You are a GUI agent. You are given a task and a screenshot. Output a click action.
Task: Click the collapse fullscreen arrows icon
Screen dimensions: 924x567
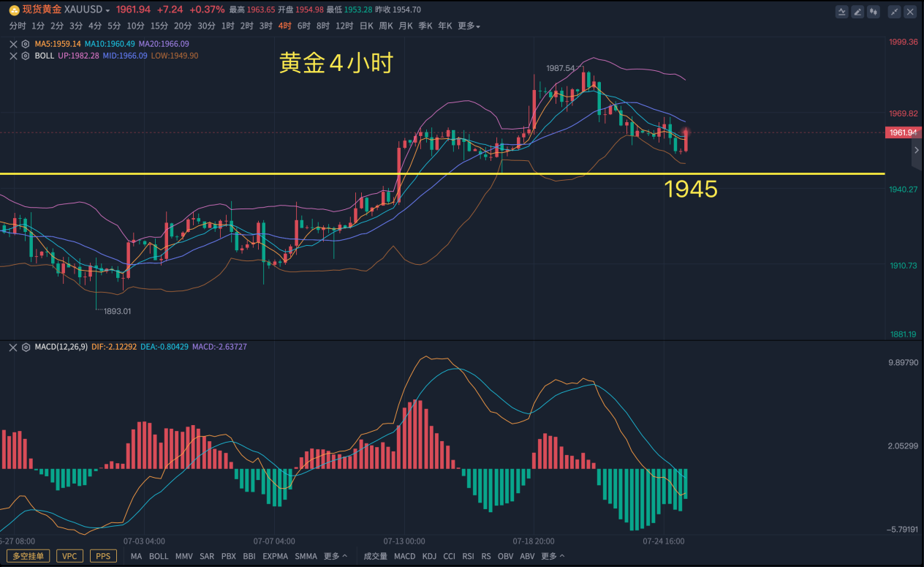pyautogui.click(x=894, y=12)
